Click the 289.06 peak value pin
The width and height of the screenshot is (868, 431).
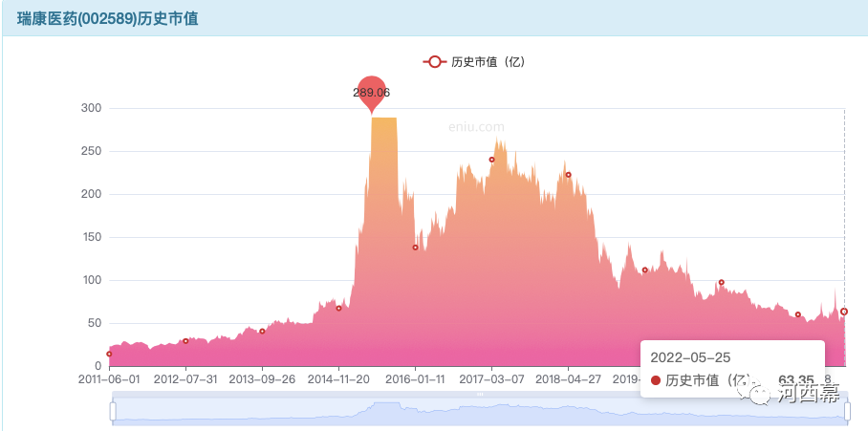(x=371, y=92)
